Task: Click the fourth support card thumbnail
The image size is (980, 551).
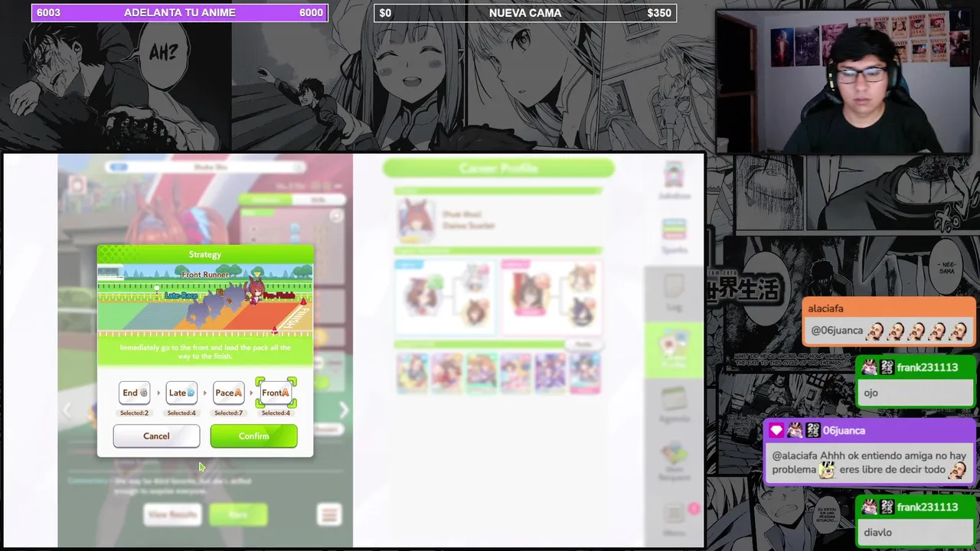Action: click(516, 372)
